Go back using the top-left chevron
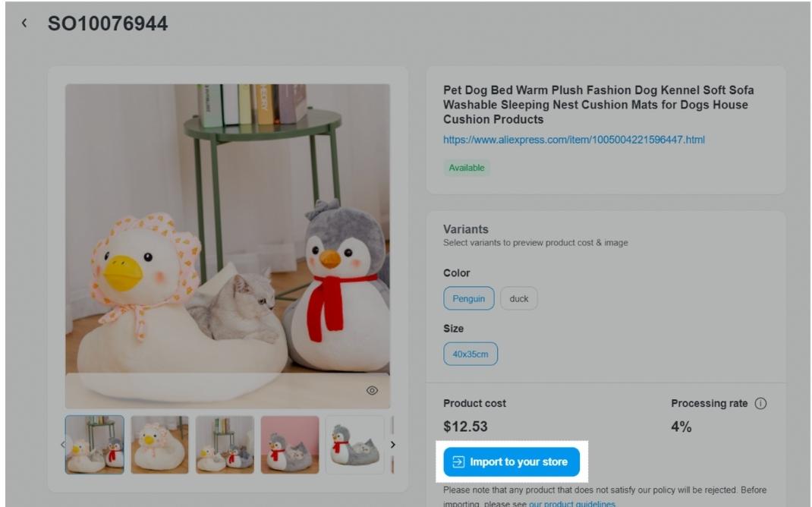Viewport: 812px width, 507px height. point(24,24)
